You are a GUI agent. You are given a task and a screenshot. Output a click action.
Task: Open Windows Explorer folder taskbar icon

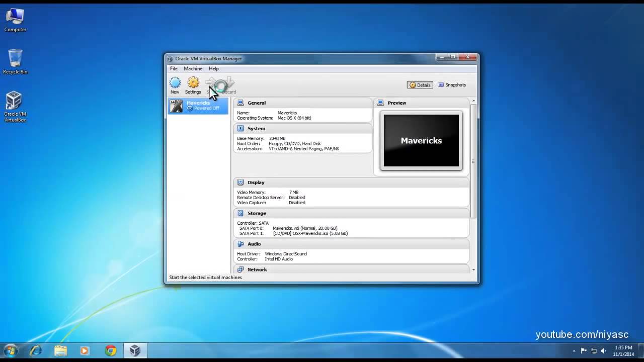(x=60, y=351)
